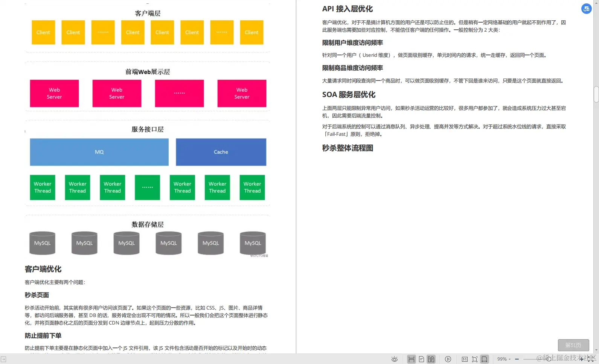Click the Cache block in diagram
Image resolution: width=599 pixels, height=364 pixels.
pos(221,152)
